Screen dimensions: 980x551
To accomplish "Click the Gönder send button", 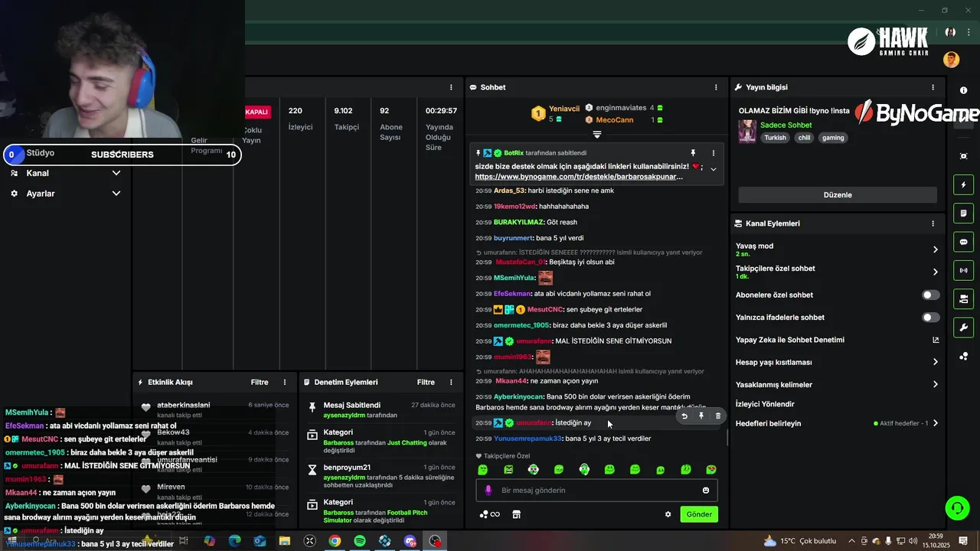I will click(699, 514).
